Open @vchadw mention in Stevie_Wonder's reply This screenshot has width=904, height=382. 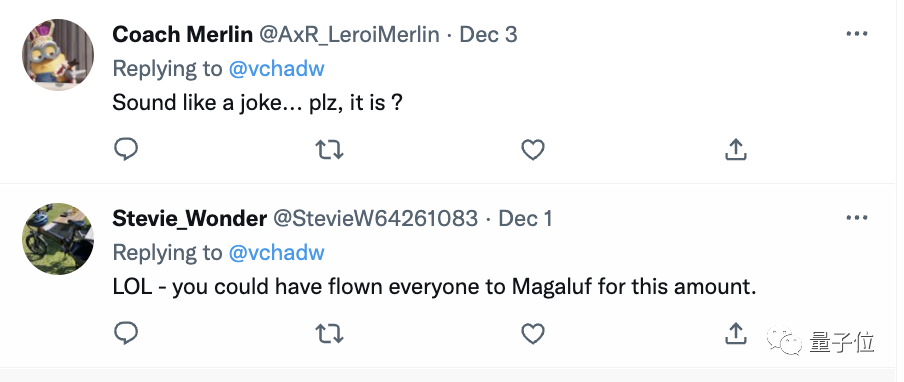277,252
